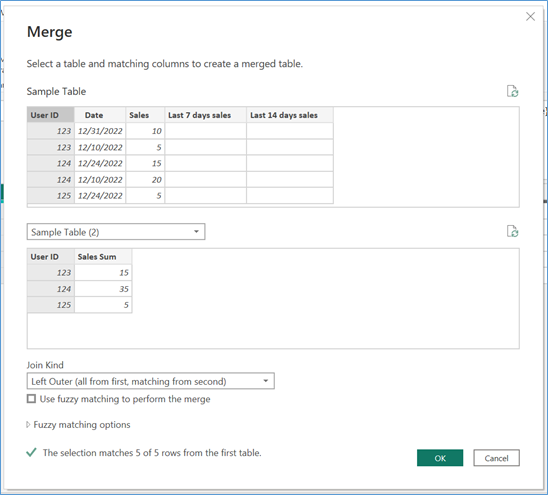Click User ID 123 in second table
The width and height of the screenshot is (548, 495).
point(51,273)
